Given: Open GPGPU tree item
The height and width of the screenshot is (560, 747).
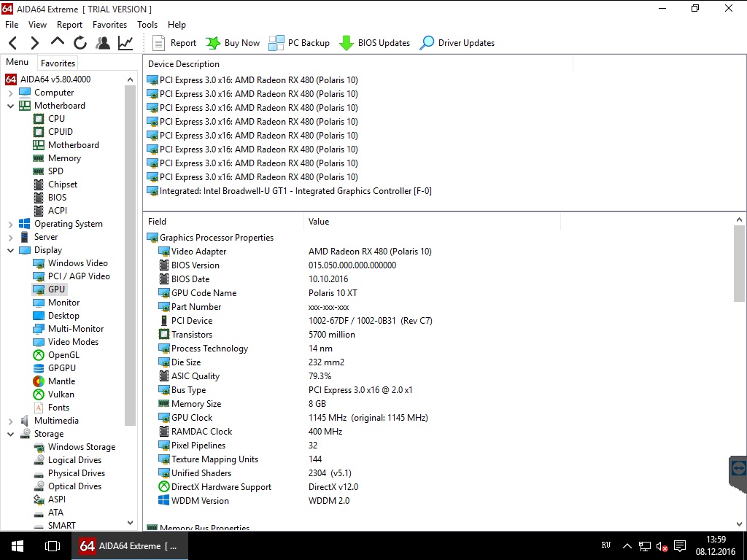Looking at the screenshot, I should (61, 368).
